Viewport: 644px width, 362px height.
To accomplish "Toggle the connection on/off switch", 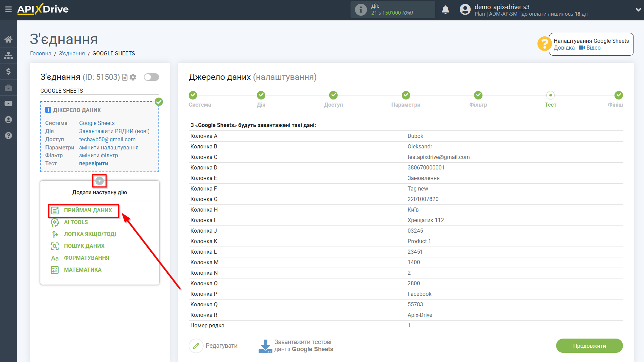I will 151,77.
